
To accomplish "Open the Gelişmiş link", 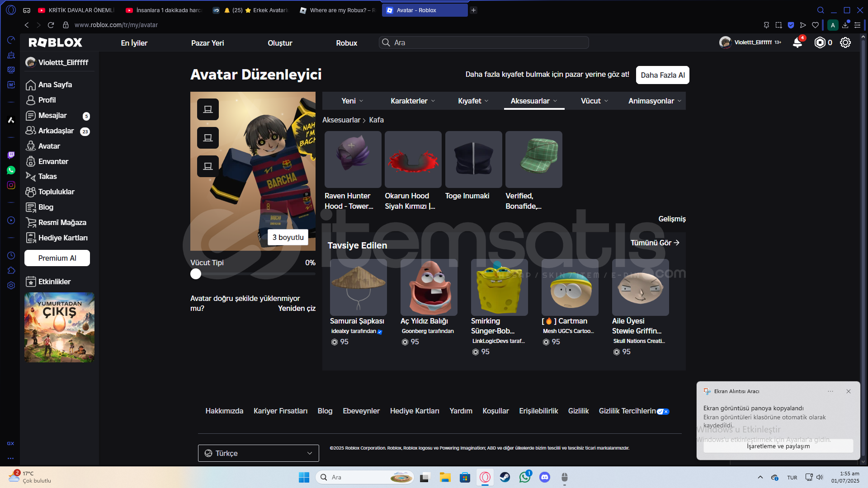I will (x=672, y=219).
